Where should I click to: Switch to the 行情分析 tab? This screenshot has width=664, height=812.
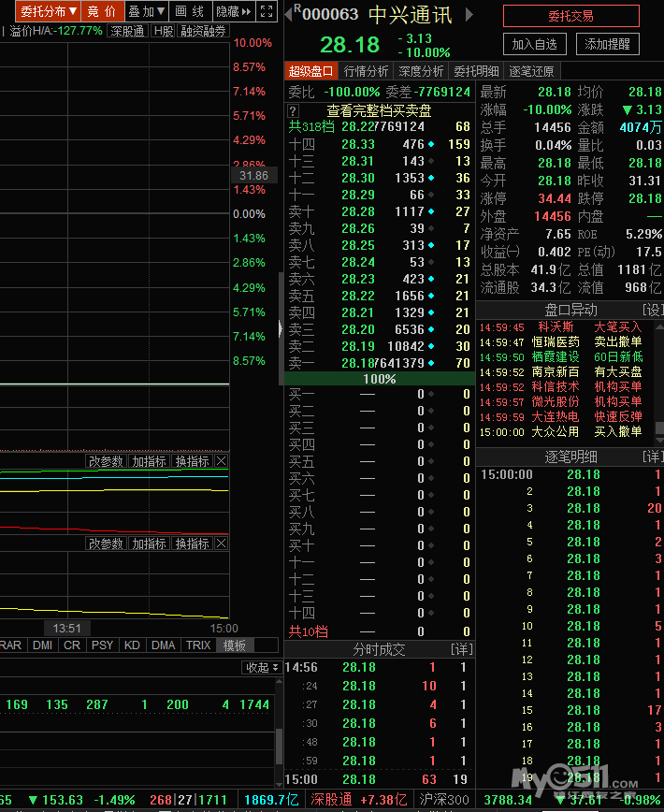(x=366, y=71)
